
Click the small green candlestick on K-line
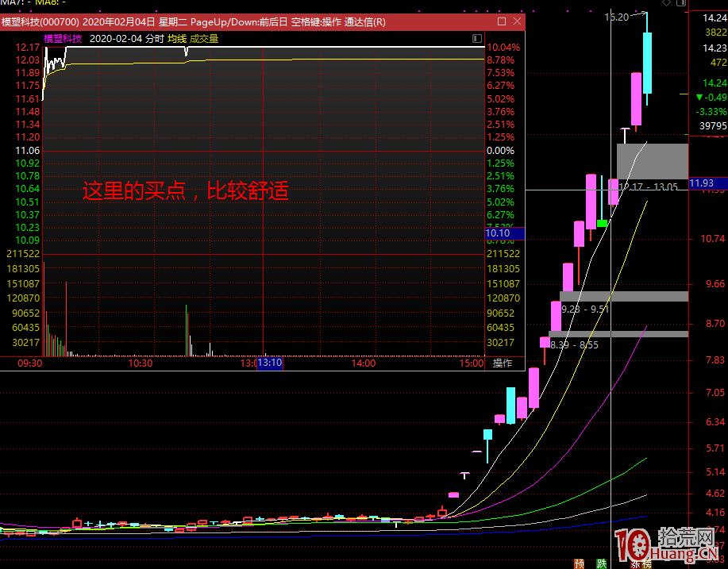603,223
